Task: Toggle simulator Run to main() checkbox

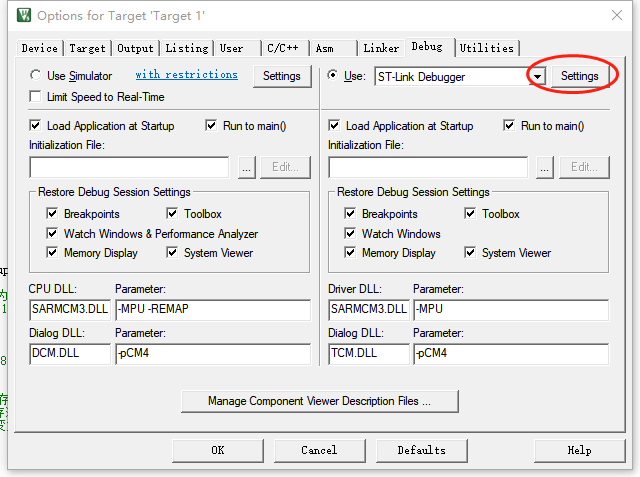Action: (x=211, y=125)
